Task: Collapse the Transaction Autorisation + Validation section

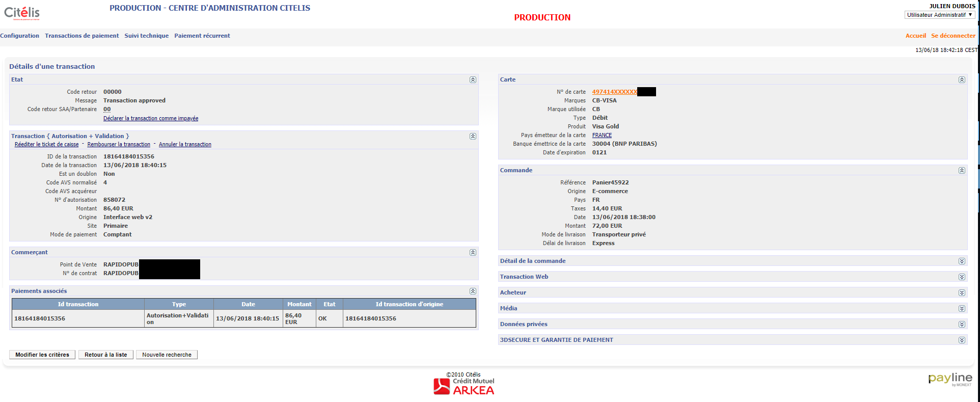Action: click(473, 136)
